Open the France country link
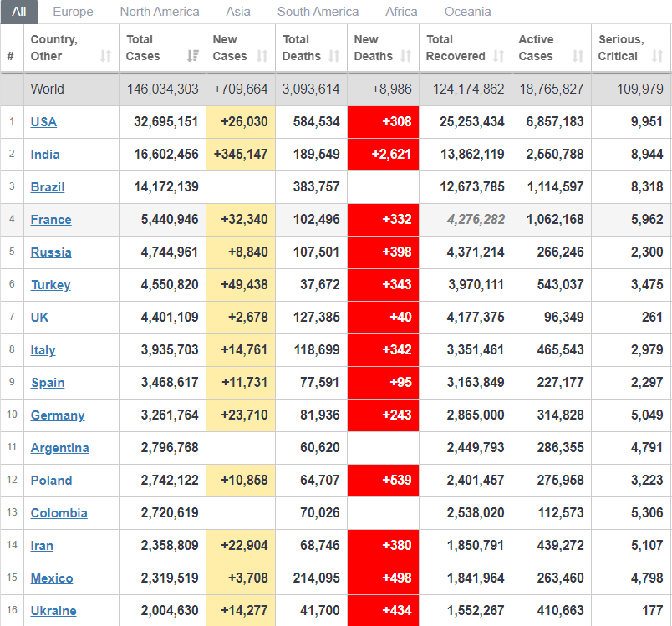 tap(51, 219)
